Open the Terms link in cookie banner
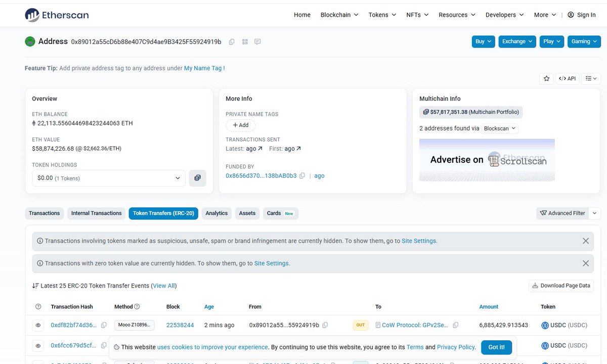This screenshot has width=607, height=364. 415,347
